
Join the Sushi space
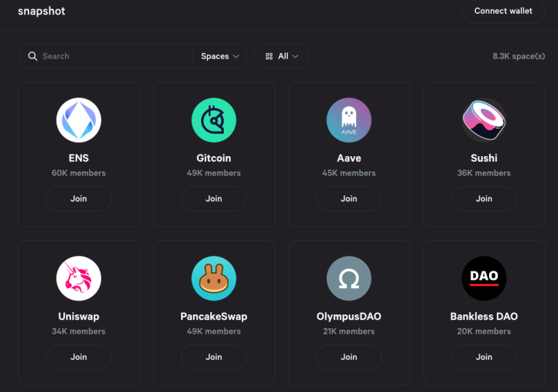pyautogui.click(x=484, y=199)
